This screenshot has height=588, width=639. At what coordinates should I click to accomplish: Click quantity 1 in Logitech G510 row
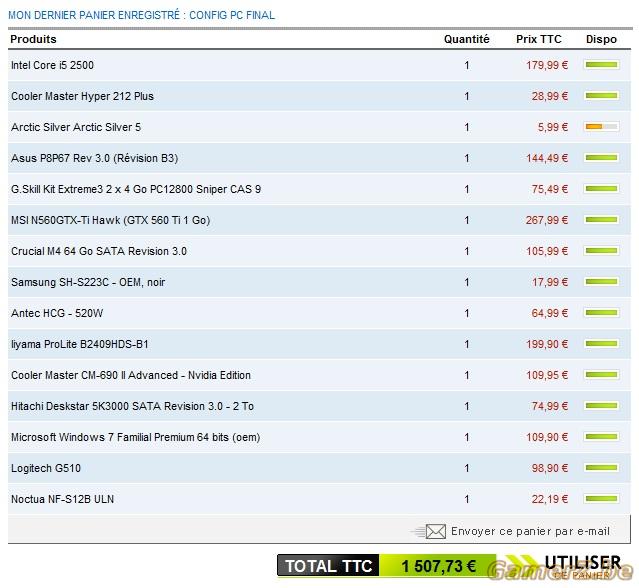point(467,468)
